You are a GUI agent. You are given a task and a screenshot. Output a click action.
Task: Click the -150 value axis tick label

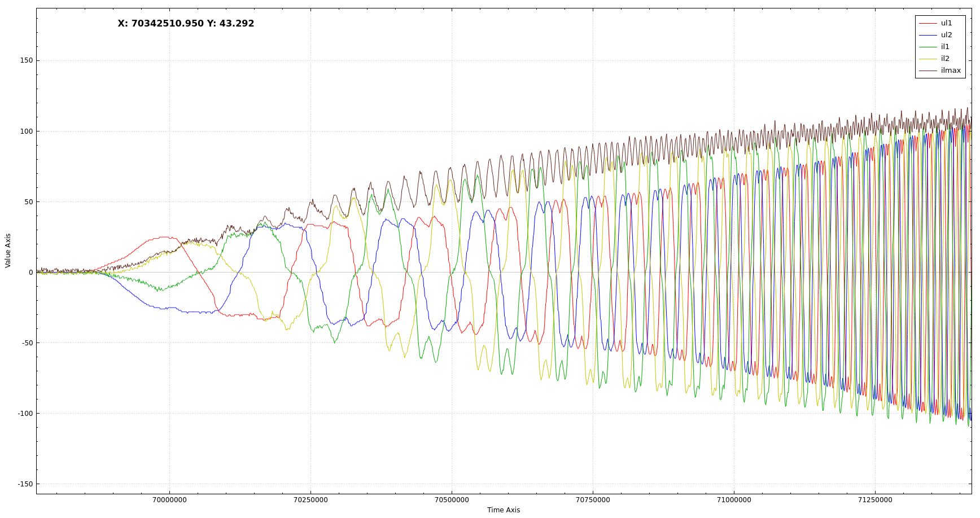[x=25, y=484]
